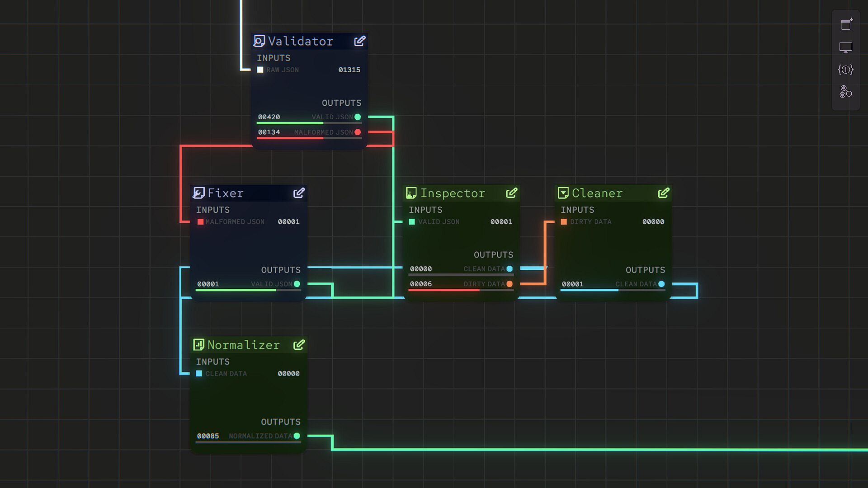Open the connected nodes graph icon

(x=846, y=92)
